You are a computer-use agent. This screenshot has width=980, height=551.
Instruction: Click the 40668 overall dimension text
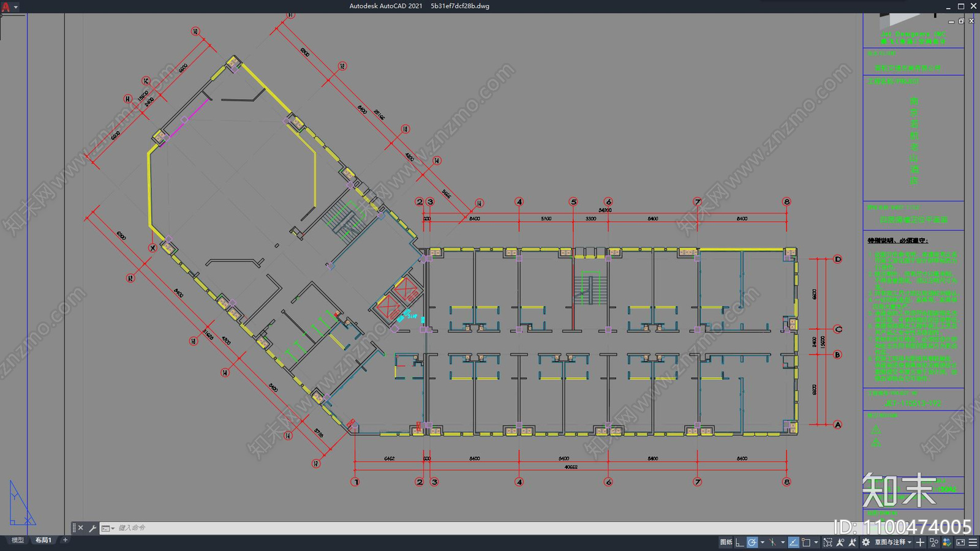[571, 467]
